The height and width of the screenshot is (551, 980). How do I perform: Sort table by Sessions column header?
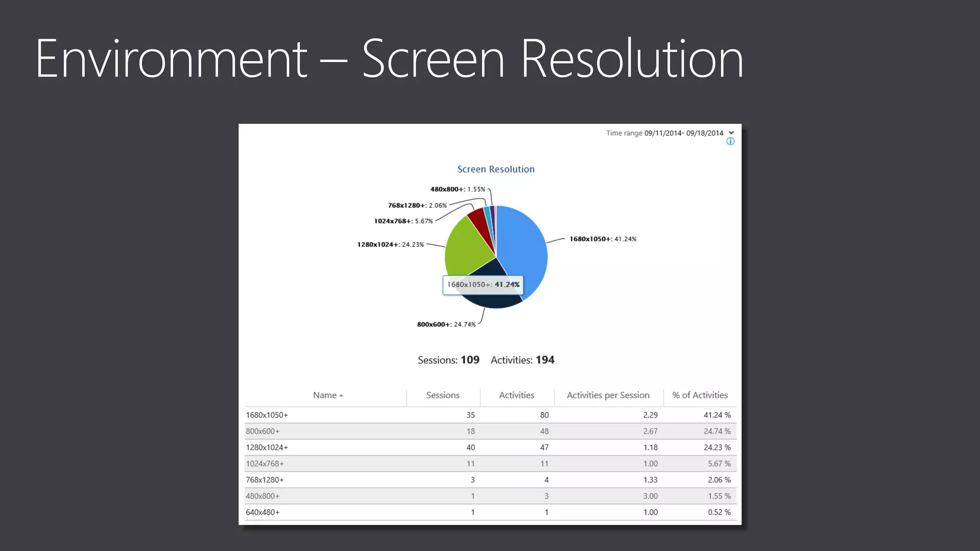[443, 395]
